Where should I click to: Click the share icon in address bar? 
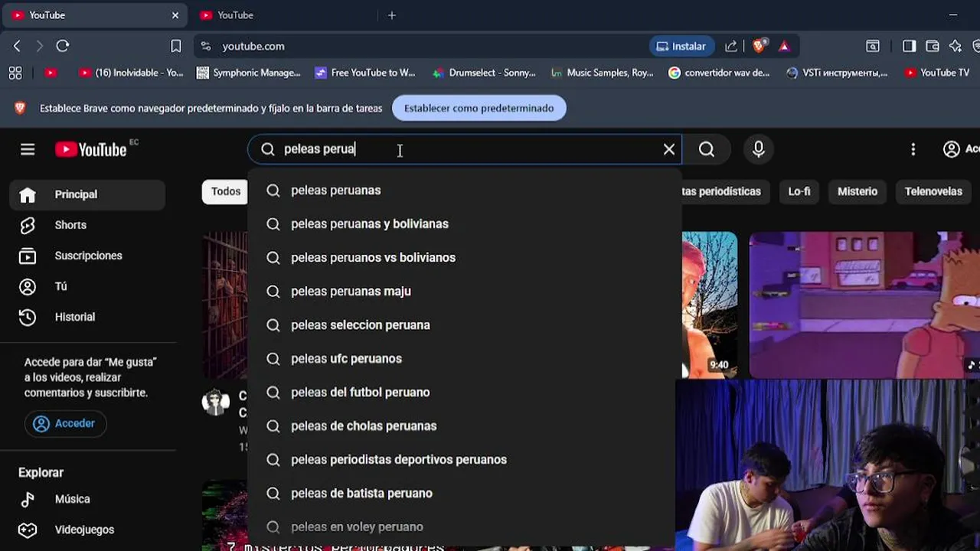tap(731, 46)
